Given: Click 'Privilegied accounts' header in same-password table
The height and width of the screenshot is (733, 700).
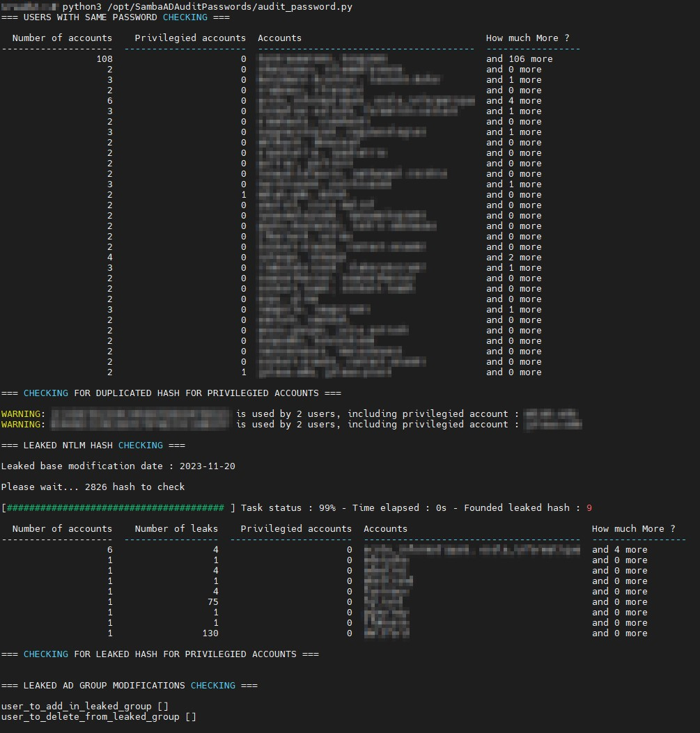Looking at the screenshot, I should pos(190,38).
